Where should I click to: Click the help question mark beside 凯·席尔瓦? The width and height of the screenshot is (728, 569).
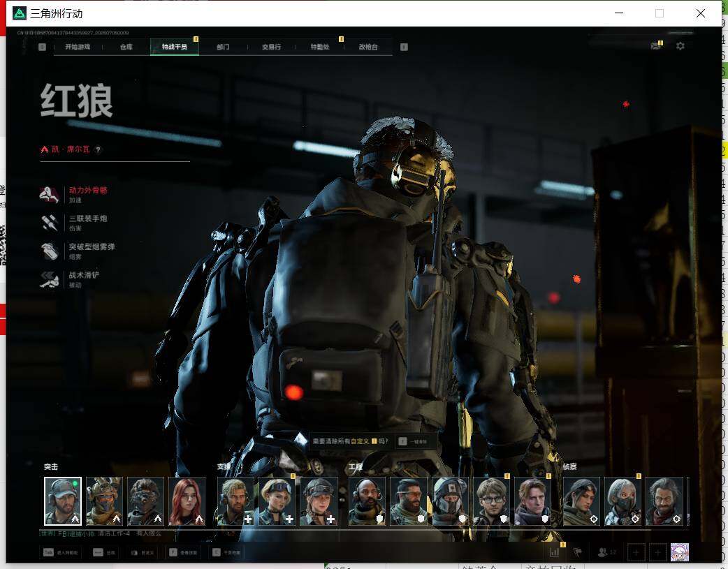click(98, 149)
